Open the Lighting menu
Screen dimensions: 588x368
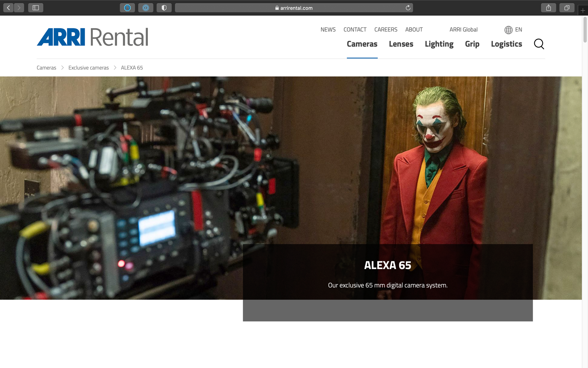439,44
